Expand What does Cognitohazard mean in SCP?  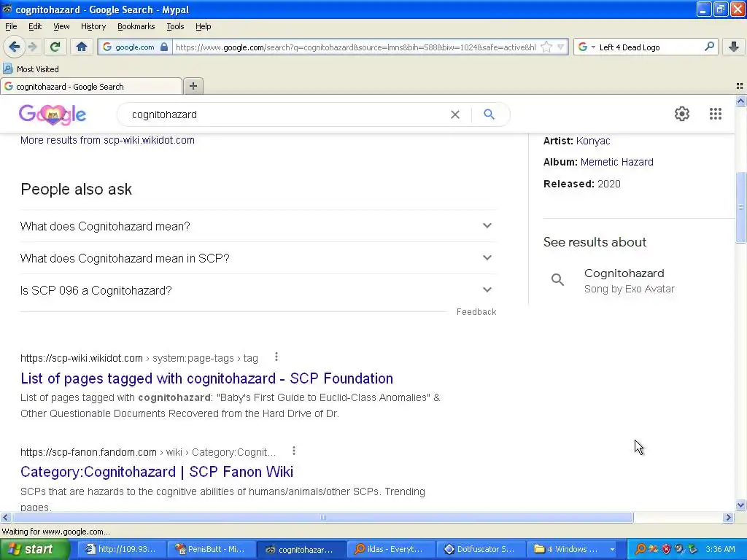click(x=258, y=258)
